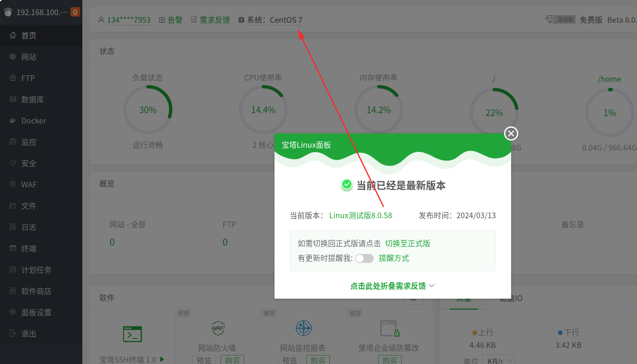637x364 pixels.
Task: Click 退出 to log out
Action: pos(41,334)
